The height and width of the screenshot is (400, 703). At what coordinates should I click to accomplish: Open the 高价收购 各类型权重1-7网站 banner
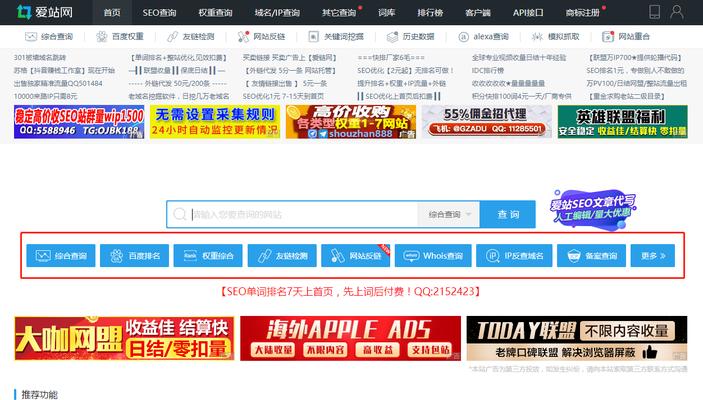[351, 122]
